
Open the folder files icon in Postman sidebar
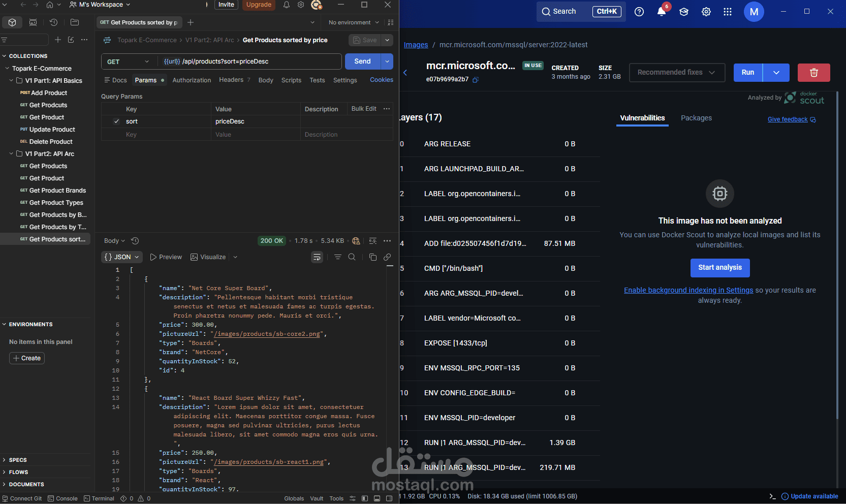75,22
